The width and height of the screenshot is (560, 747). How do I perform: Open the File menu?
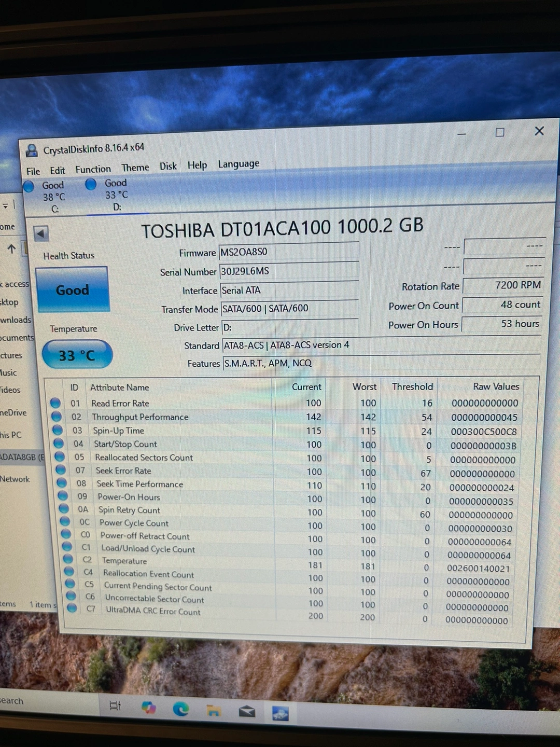click(x=33, y=171)
